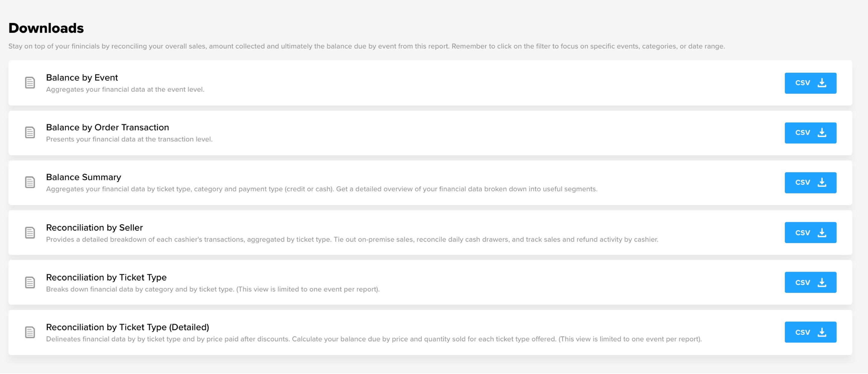Image resolution: width=868 pixels, height=374 pixels.
Task: Click the Downloads page heading
Action: click(46, 28)
